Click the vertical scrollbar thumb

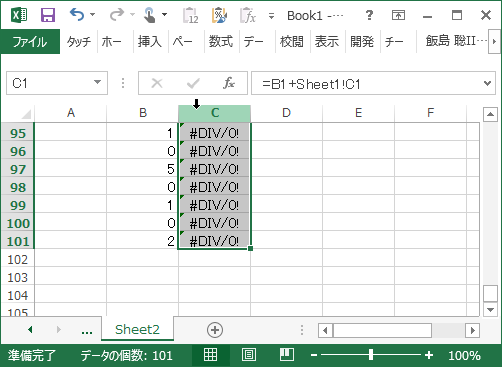(x=490, y=293)
